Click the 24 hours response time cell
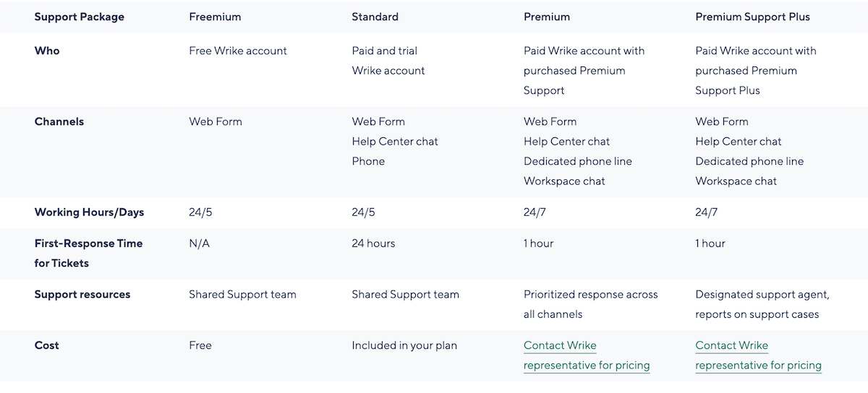The width and height of the screenshot is (868, 393). click(x=373, y=243)
